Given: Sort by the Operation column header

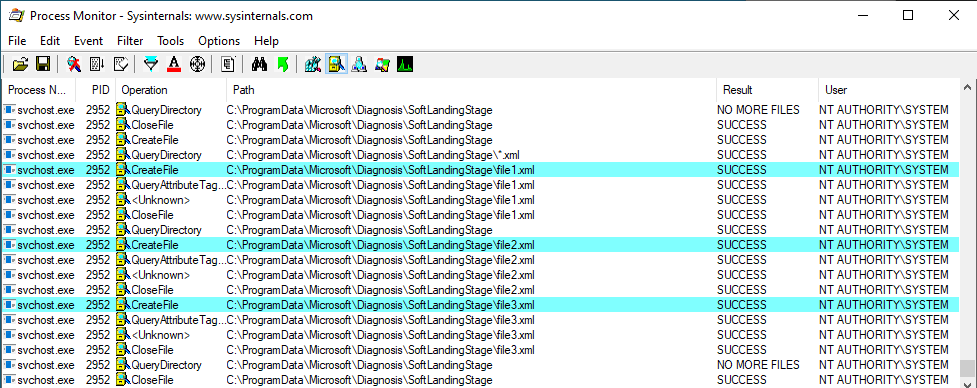Looking at the screenshot, I should [171, 90].
